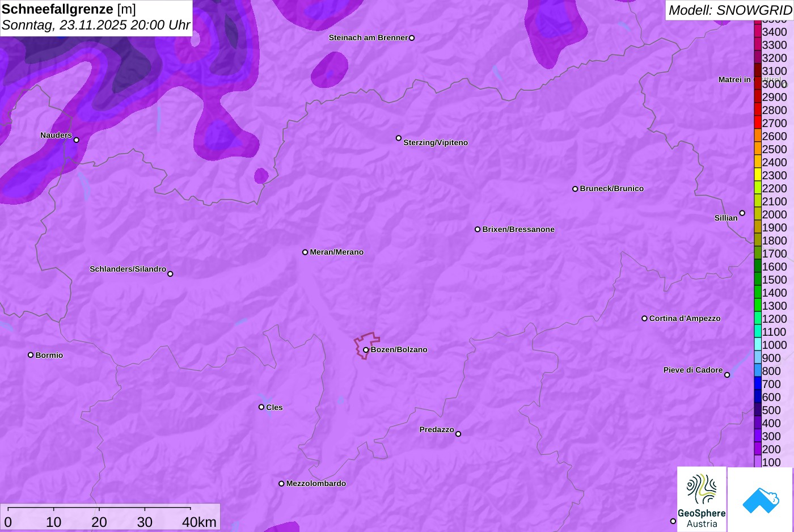
Task: Click the 500 m legend color swatch
Action: pyautogui.click(x=758, y=410)
